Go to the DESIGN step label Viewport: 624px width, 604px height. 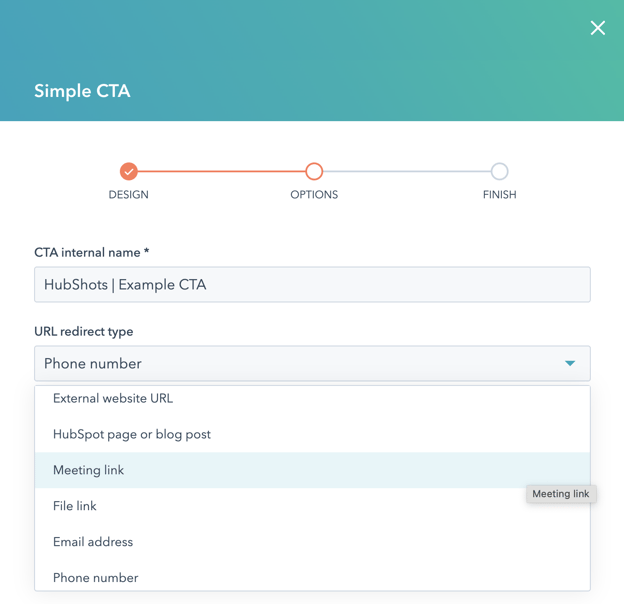point(129,195)
